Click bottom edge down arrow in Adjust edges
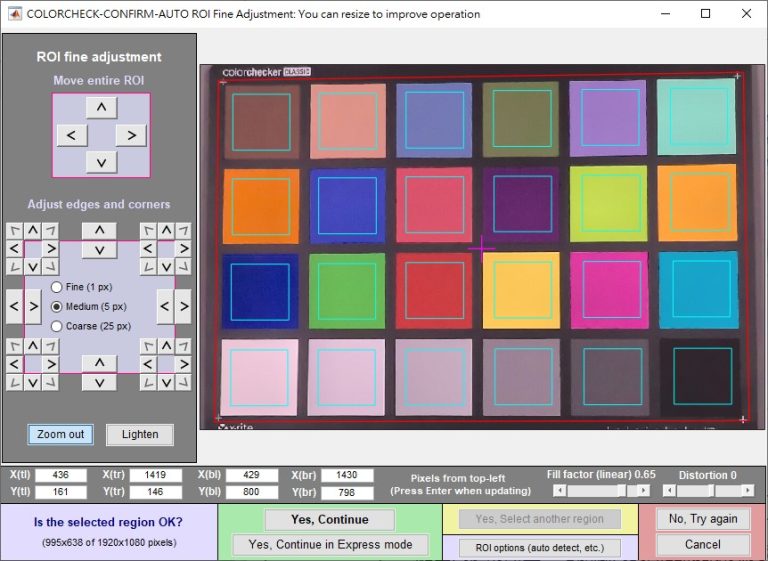 point(99,382)
